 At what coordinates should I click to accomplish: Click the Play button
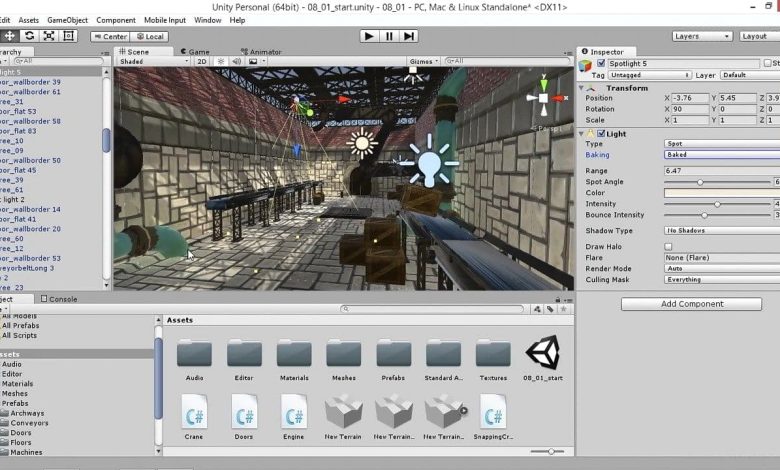click(369, 36)
